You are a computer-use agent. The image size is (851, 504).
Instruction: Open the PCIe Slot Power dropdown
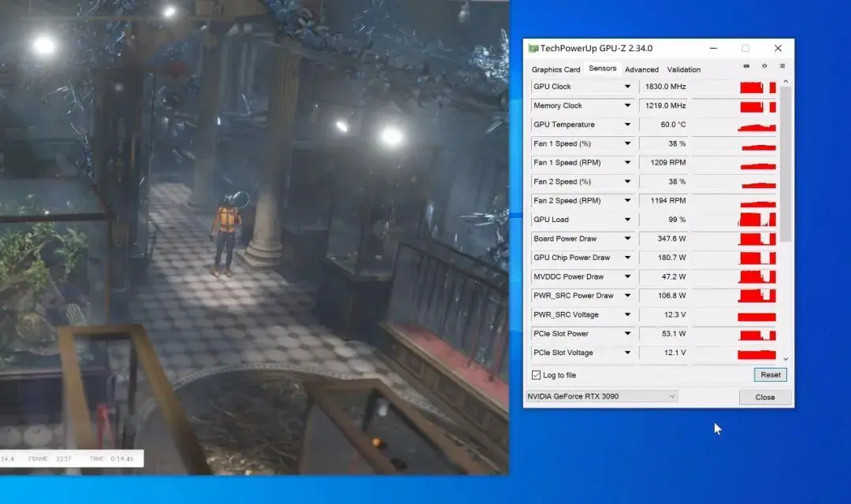tap(627, 333)
